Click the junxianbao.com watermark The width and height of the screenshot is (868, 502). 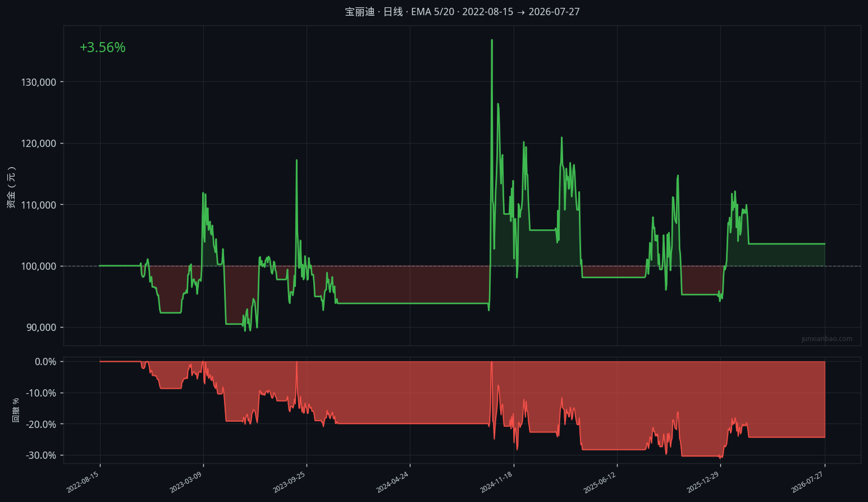coord(826,339)
